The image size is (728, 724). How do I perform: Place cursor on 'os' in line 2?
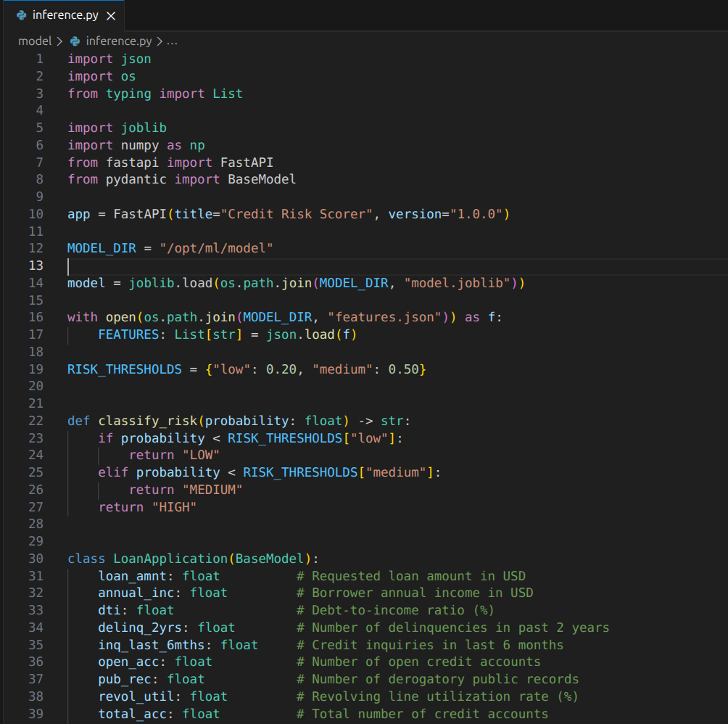(128, 76)
